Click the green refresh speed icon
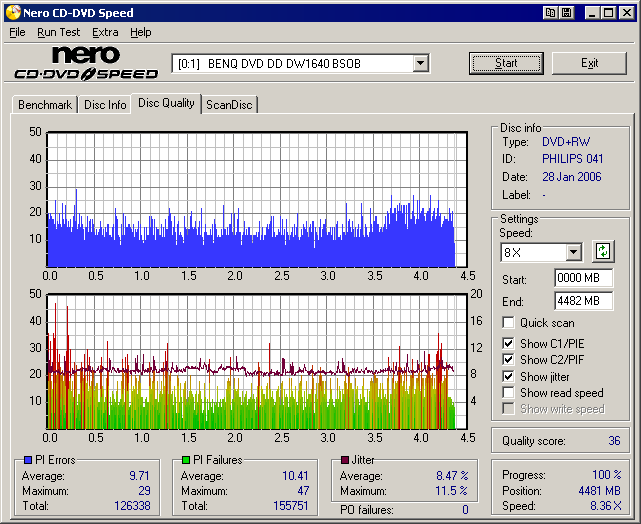The width and height of the screenshot is (641, 524). [603, 251]
